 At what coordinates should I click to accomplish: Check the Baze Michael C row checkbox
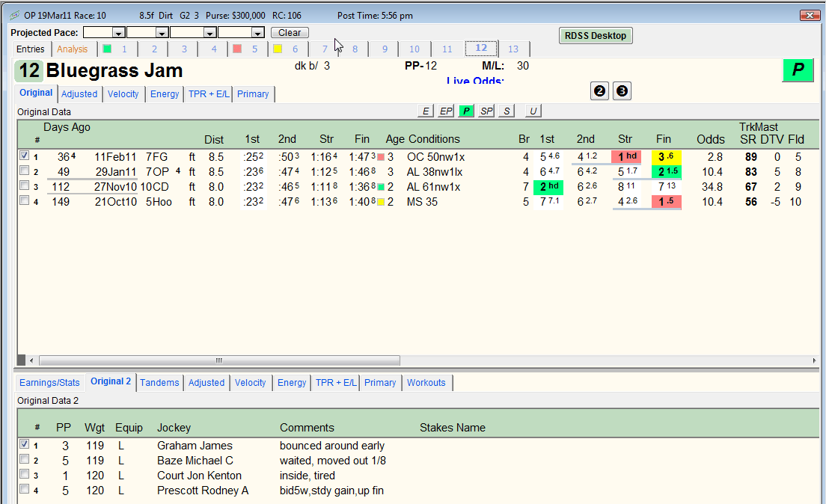click(x=24, y=459)
